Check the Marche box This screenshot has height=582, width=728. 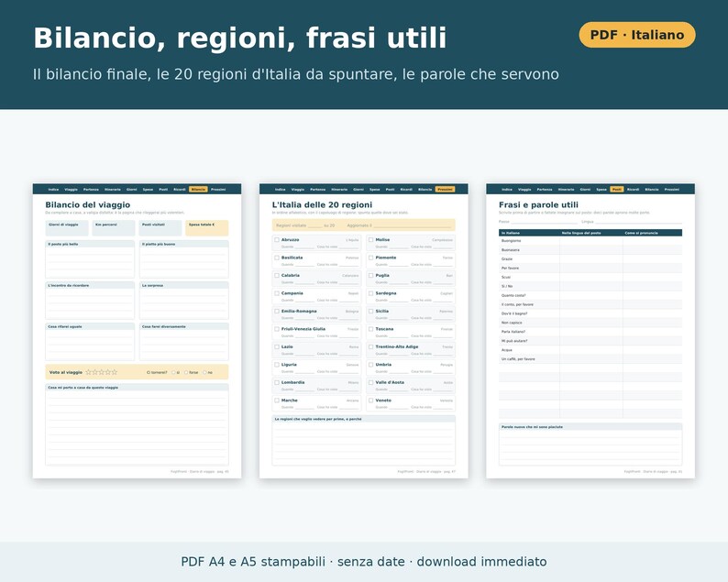click(x=277, y=400)
